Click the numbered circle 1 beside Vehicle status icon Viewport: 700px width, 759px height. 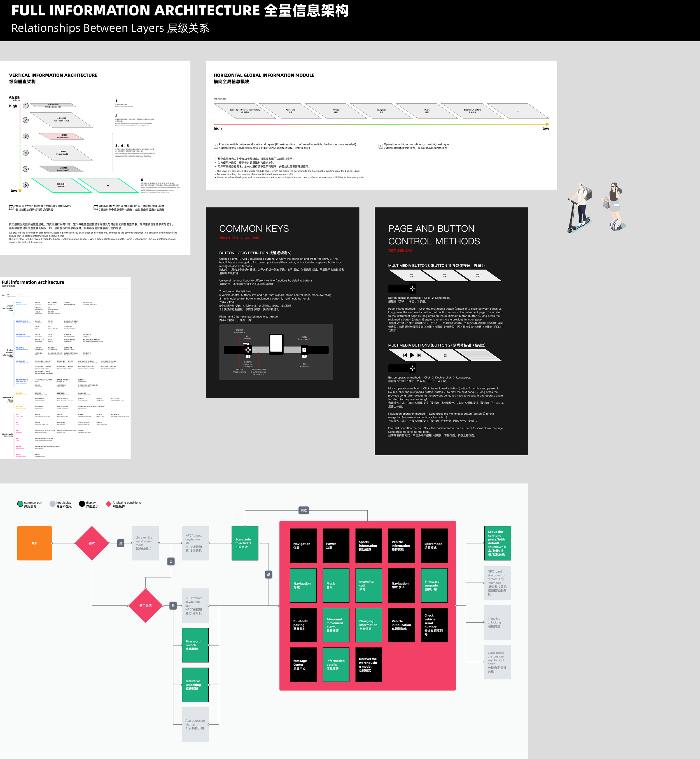(26, 106)
